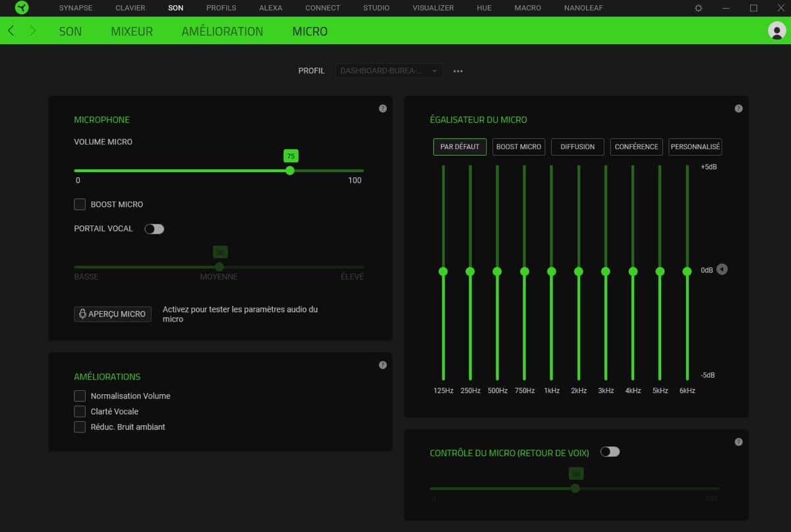Click the 5kHz equalizer slider handle
This screenshot has width=791, height=532.
[660, 271]
